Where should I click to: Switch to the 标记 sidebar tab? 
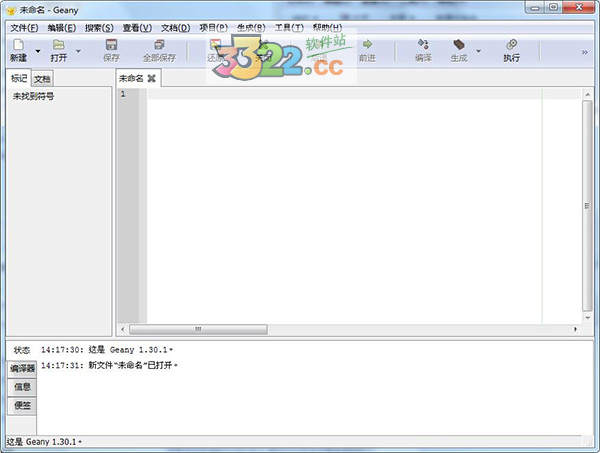(19, 78)
